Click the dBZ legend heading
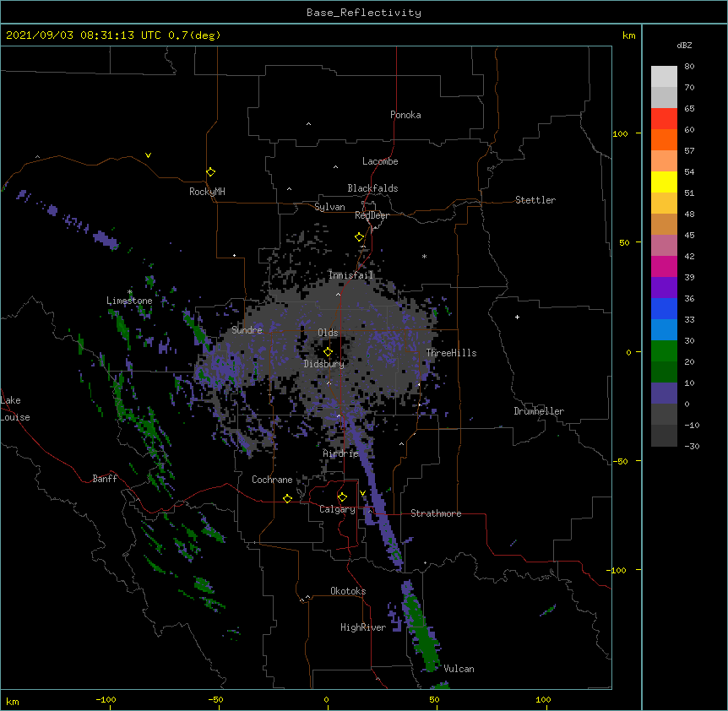This screenshot has height=711, width=728. (684, 45)
